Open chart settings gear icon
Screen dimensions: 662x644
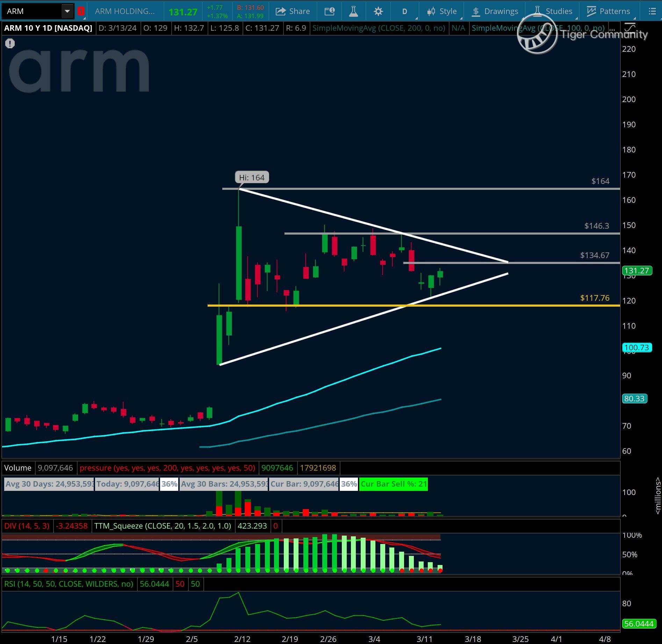point(378,12)
